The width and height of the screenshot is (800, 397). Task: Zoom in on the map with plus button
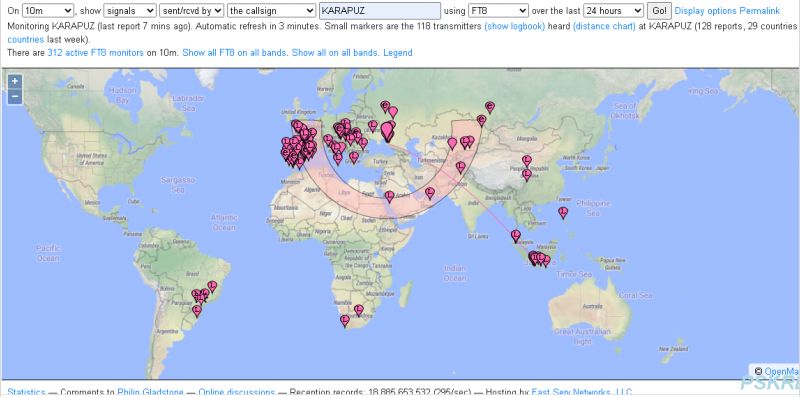click(x=15, y=81)
